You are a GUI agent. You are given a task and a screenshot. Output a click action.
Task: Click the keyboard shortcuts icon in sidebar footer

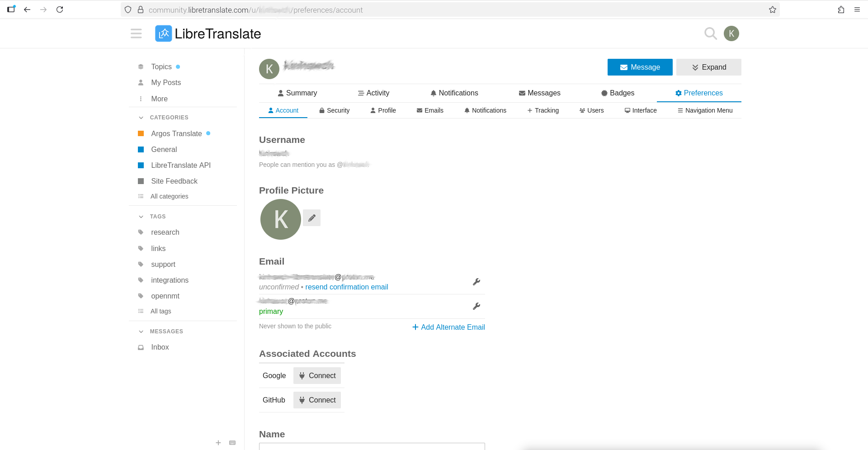232,443
